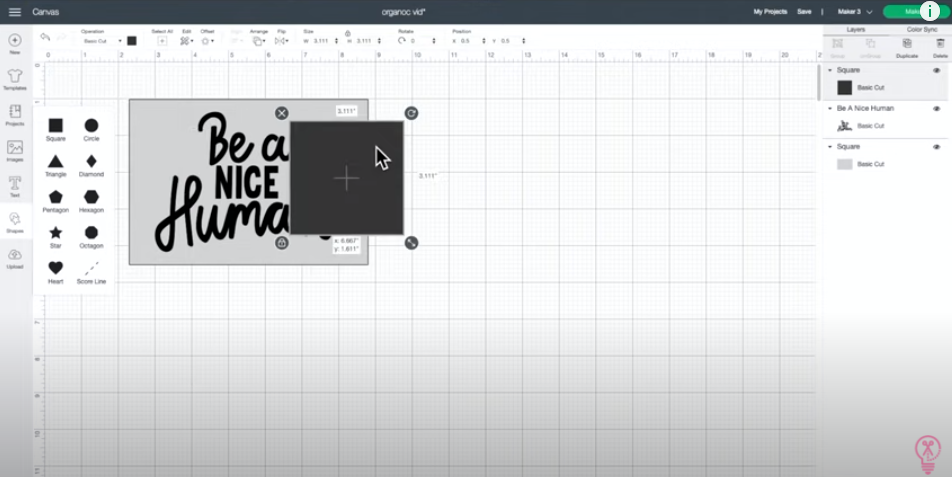Screen dimensions: 952x477
Task: Open the Arrange dropdown
Action: [258, 41]
